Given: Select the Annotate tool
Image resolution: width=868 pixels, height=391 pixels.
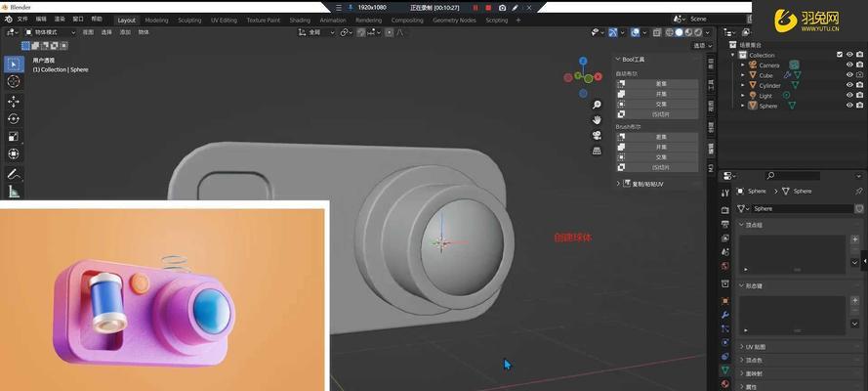Looking at the screenshot, I should pyautogui.click(x=14, y=174).
